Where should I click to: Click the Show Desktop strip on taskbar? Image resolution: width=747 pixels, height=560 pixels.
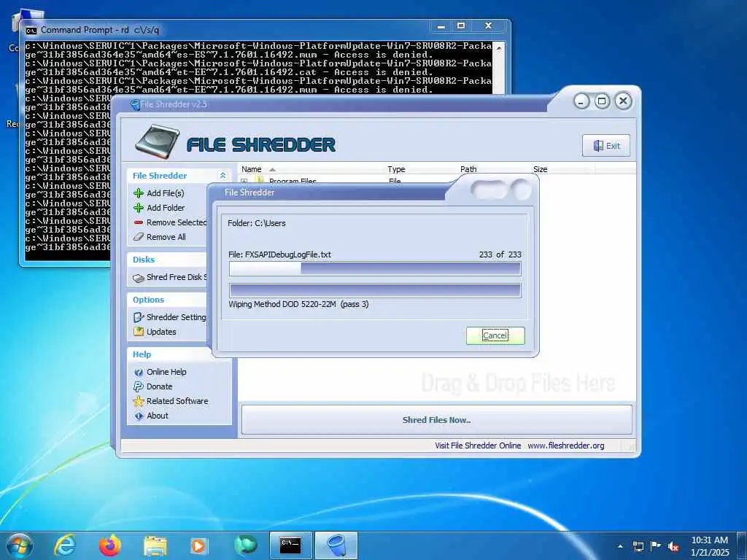pos(742,545)
